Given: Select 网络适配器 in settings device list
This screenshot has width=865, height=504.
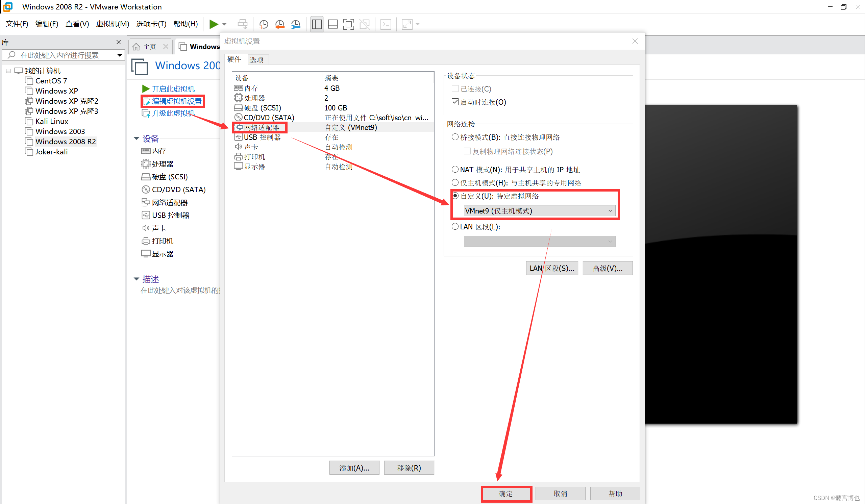Looking at the screenshot, I should pos(333,127).
